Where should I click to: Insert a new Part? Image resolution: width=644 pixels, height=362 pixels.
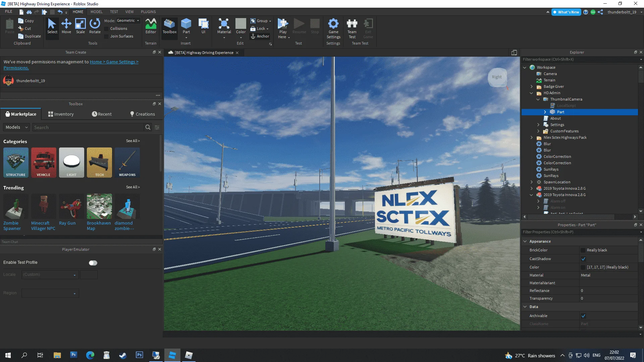tap(186, 26)
